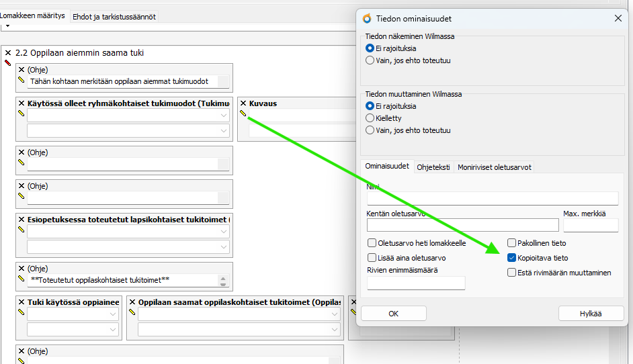Click the Hylkää button
Image resolution: width=633 pixels, height=364 pixels.
point(591,314)
